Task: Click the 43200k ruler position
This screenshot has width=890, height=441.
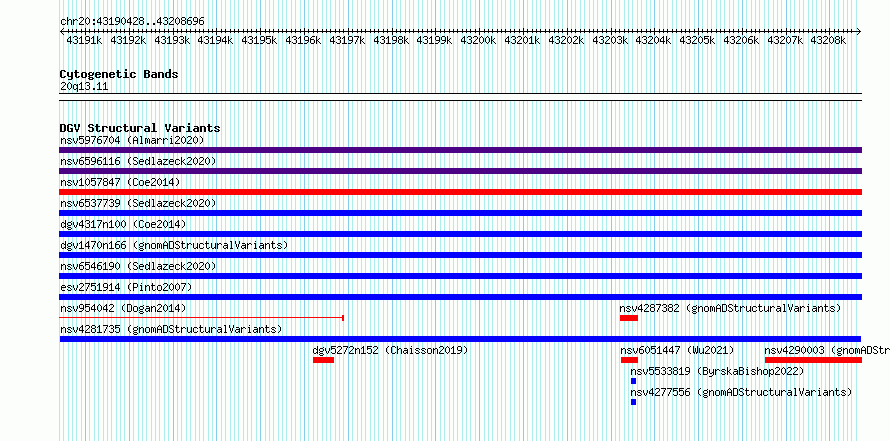Action: 478,41
